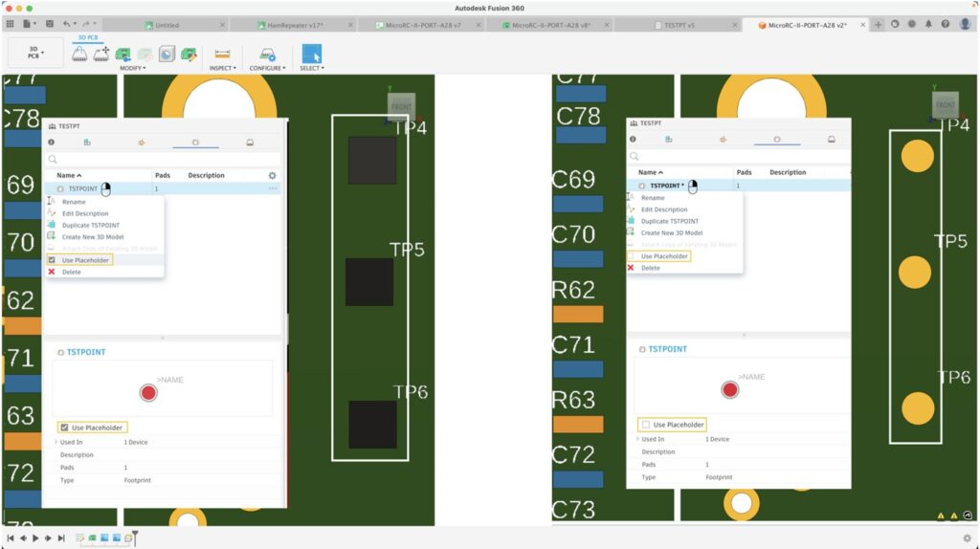Click the Save icon in top bar
This screenshot has height=549, width=980.
tap(50, 24)
